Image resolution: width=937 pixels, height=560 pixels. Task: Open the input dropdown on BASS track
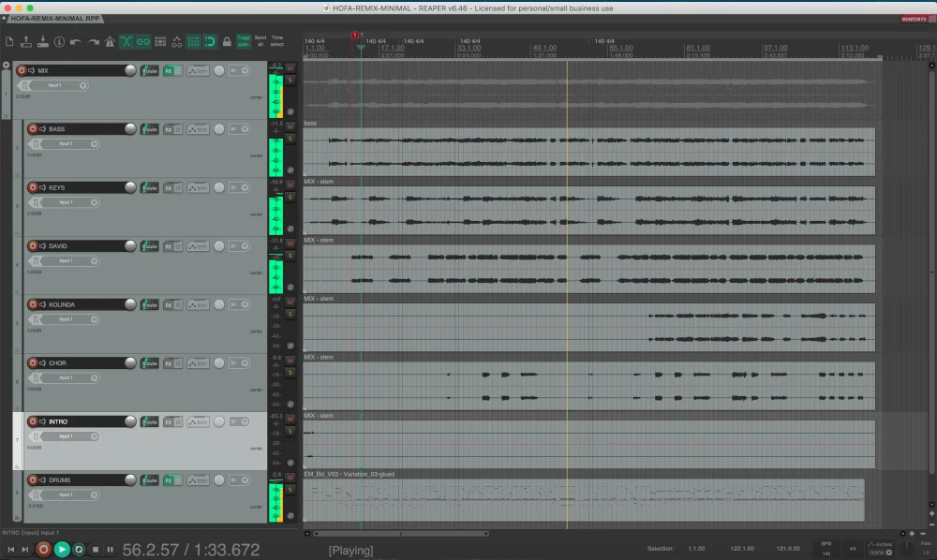pos(67,144)
